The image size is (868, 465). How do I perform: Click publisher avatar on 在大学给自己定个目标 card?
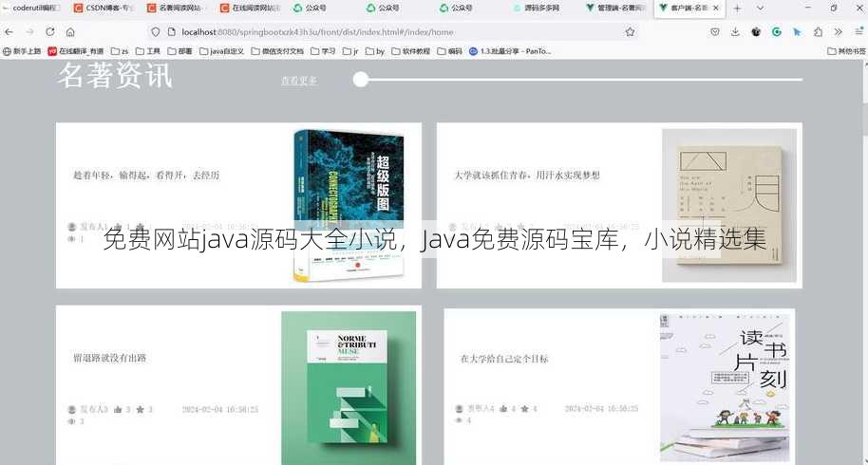click(x=459, y=409)
